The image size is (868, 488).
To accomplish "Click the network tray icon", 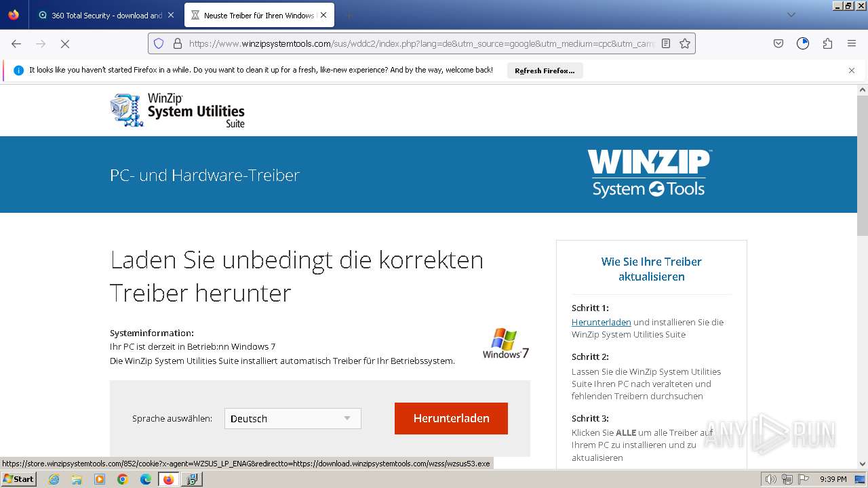I will (787, 479).
